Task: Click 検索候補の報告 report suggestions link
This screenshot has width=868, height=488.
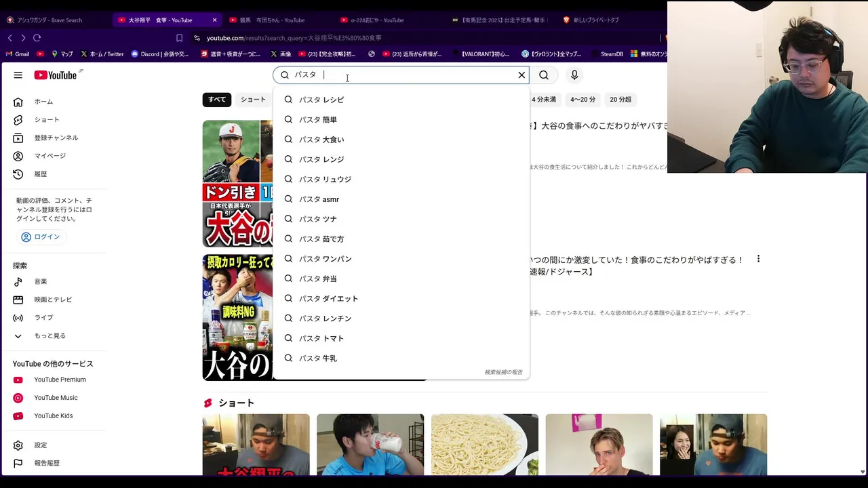Action: 503,372
